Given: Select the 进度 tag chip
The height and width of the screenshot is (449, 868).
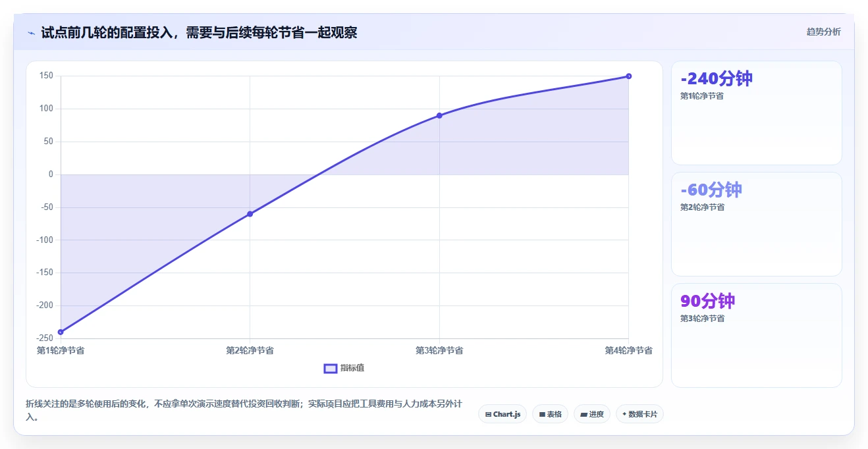Looking at the screenshot, I should pos(592,414).
